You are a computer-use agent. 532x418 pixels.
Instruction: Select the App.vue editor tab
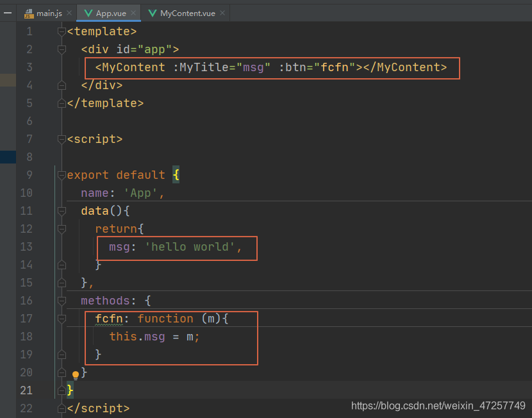tap(109, 13)
